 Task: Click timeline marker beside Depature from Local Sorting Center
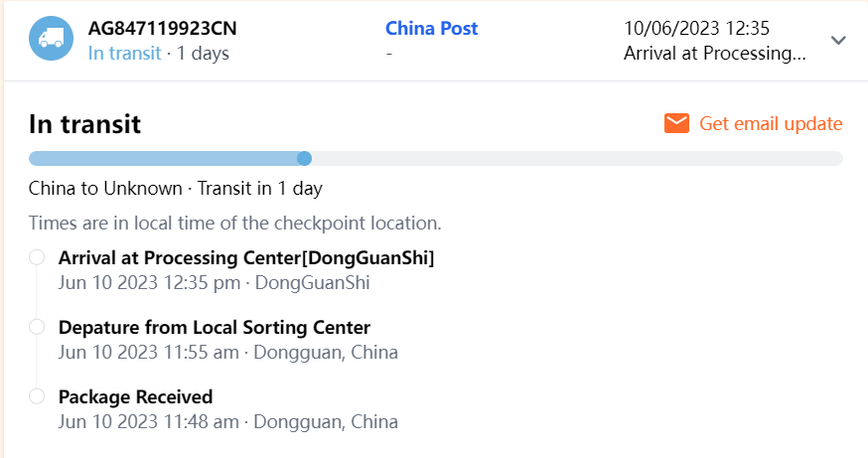[37, 327]
